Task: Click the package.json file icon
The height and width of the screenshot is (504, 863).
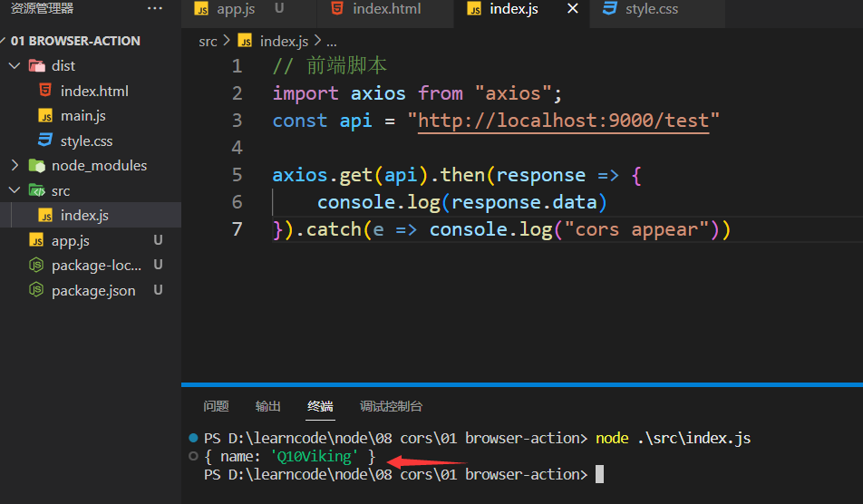Action: click(x=36, y=291)
